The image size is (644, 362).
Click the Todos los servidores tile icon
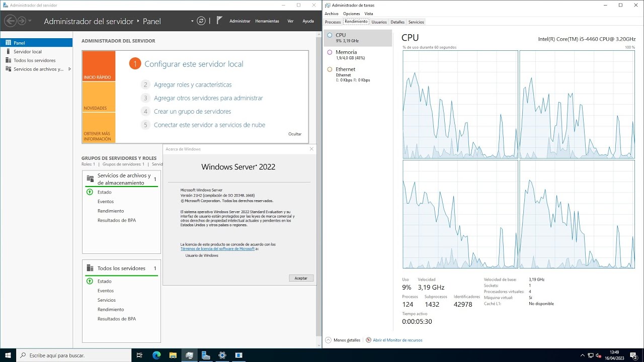click(x=90, y=268)
